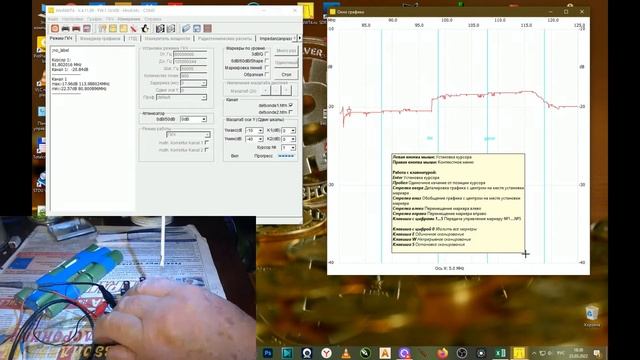Open the operating mode dropdown

point(188,134)
